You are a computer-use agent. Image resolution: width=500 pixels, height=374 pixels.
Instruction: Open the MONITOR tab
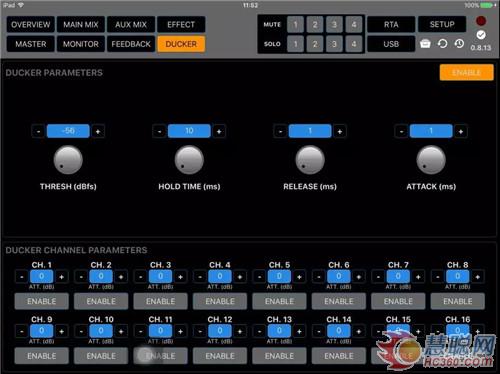point(81,44)
